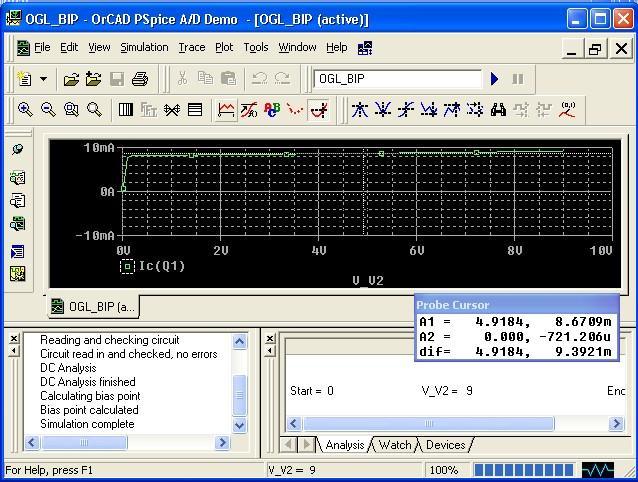The width and height of the screenshot is (638, 482).
Task: Click the Cursor Point icon
Action: click(475, 110)
